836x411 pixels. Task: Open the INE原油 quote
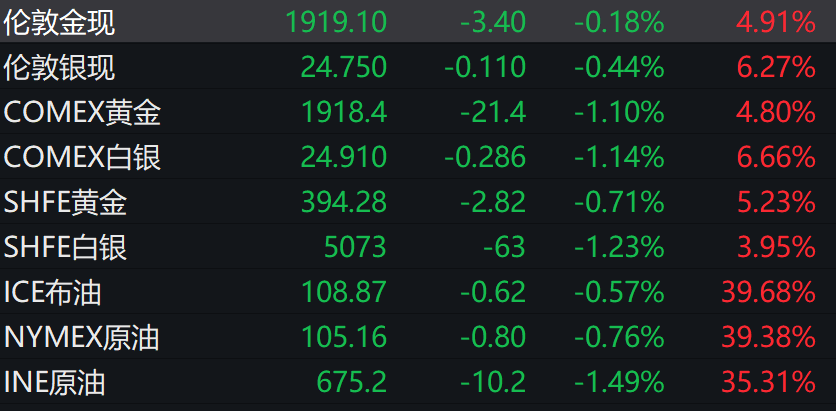pos(55,382)
